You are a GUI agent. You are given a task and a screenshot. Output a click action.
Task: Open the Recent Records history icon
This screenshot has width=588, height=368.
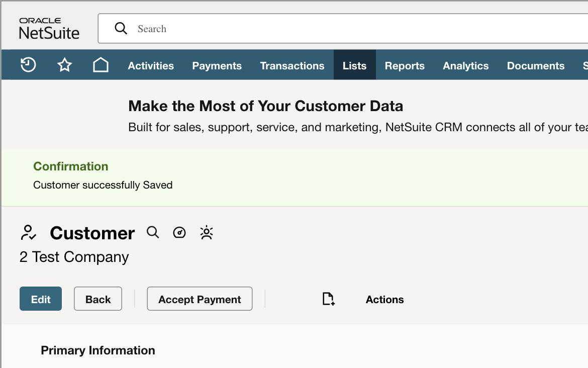point(28,65)
